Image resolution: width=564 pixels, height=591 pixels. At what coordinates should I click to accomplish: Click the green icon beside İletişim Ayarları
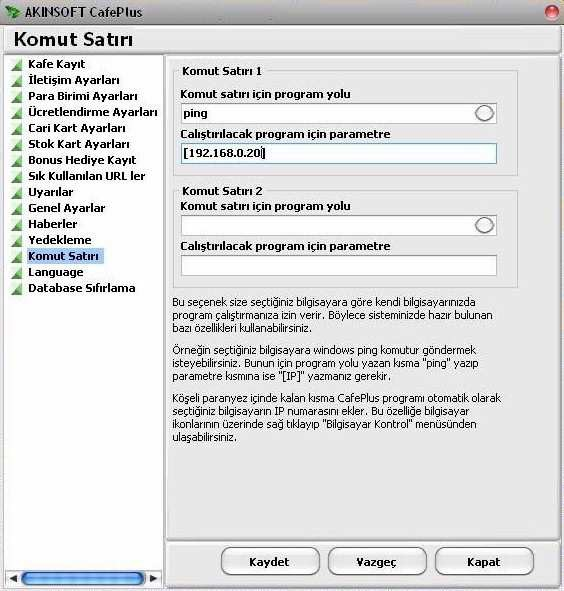coord(17,81)
